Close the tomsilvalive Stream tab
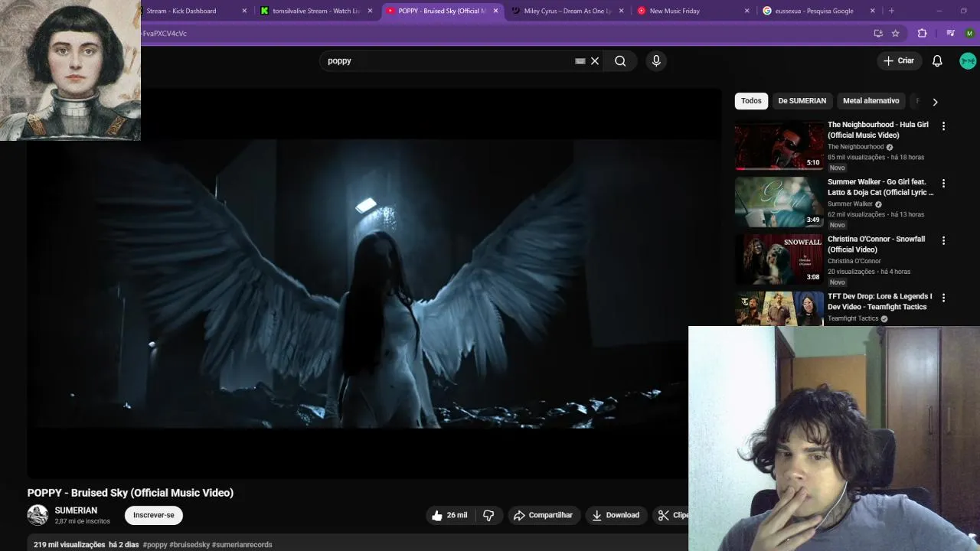This screenshot has height=551, width=980. pos(370,11)
